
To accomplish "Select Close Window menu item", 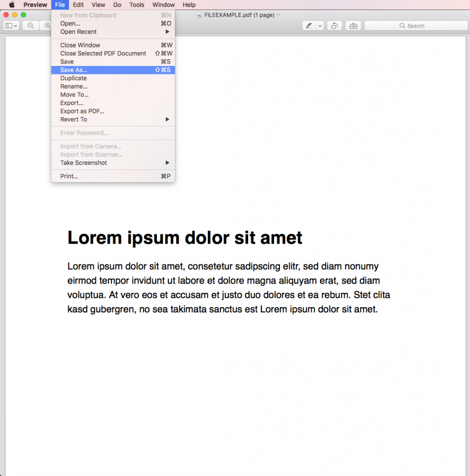I will [113, 45].
